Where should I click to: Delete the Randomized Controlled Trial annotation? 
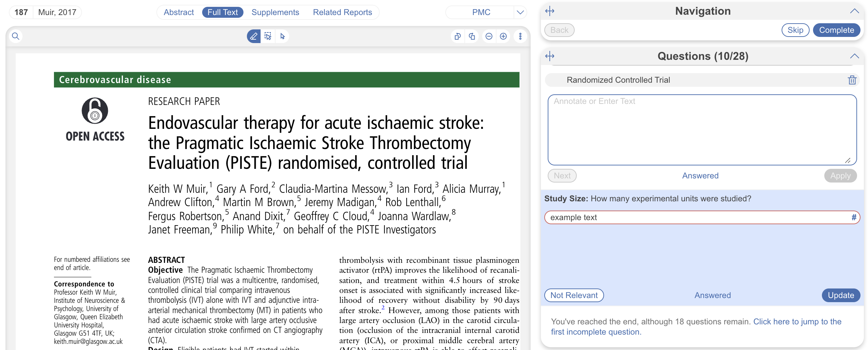pyautogui.click(x=852, y=80)
